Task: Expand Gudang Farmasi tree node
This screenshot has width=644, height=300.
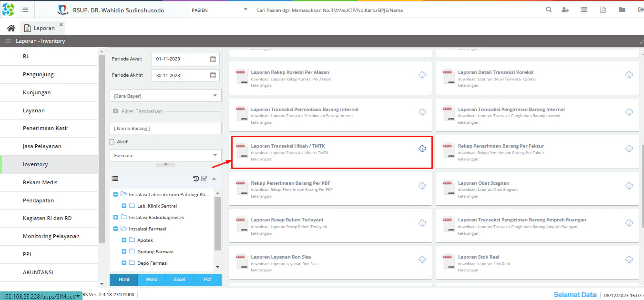Action: (x=124, y=251)
